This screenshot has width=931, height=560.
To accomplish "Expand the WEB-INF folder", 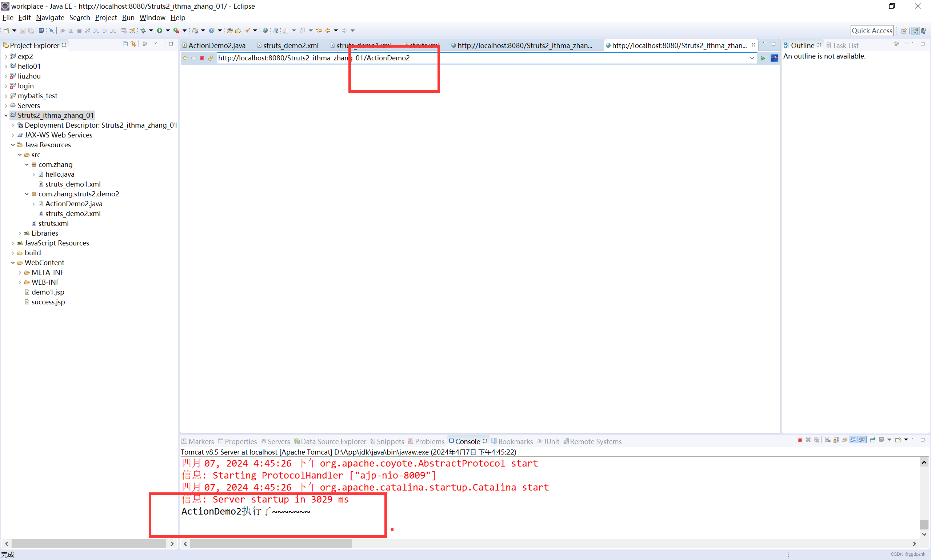I will tap(20, 283).
